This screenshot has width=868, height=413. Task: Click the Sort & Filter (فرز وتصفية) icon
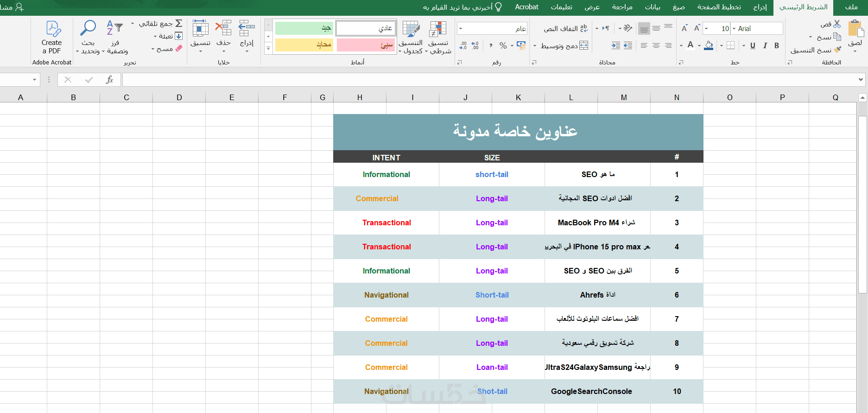click(114, 28)
